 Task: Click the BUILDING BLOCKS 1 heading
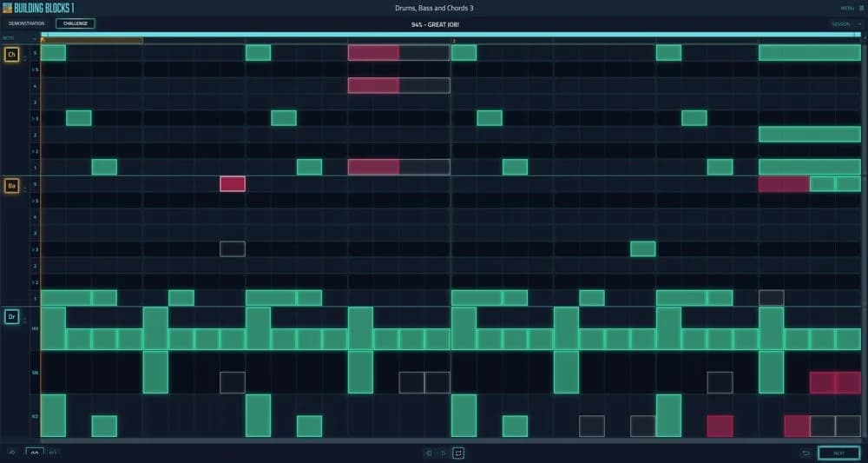(x=44, y=8)
